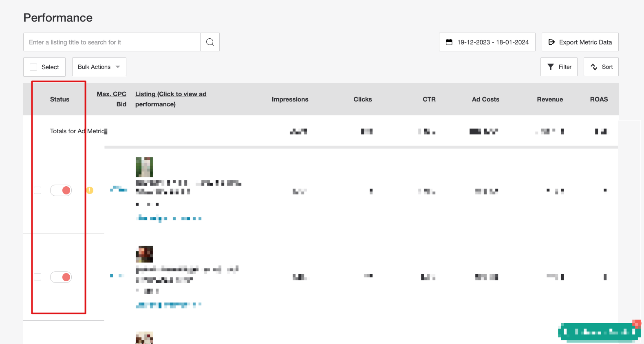This screenshot has height=344, width=644.
Task: Click the funnel Filter icon
Action: [551, 67]
